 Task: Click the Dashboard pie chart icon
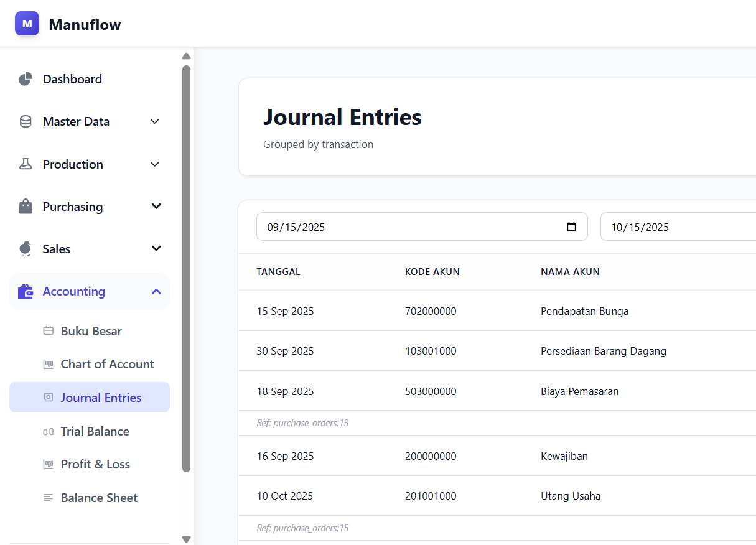pos(26,79)
